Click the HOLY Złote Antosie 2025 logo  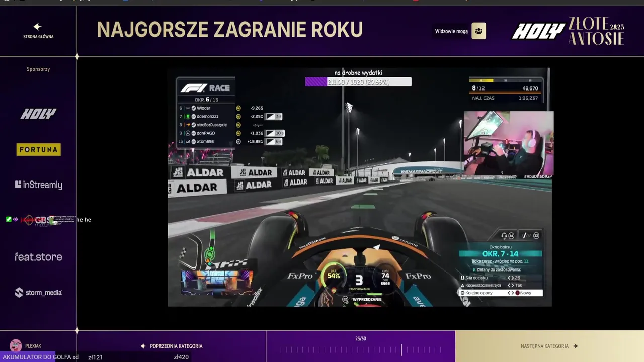(x=568, y=31)
